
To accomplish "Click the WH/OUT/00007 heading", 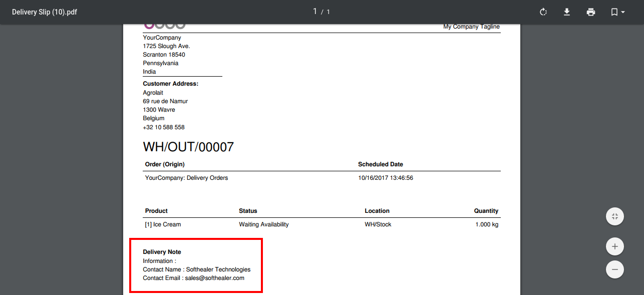I will [x=188, y=147].
